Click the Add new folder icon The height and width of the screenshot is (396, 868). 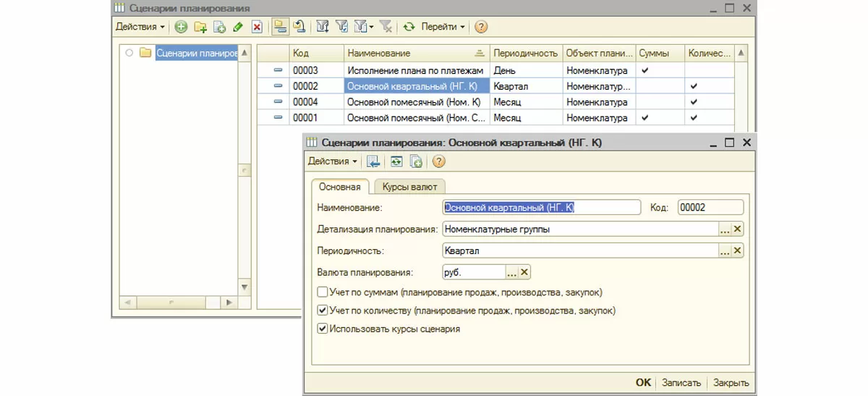tap(200, 27)
